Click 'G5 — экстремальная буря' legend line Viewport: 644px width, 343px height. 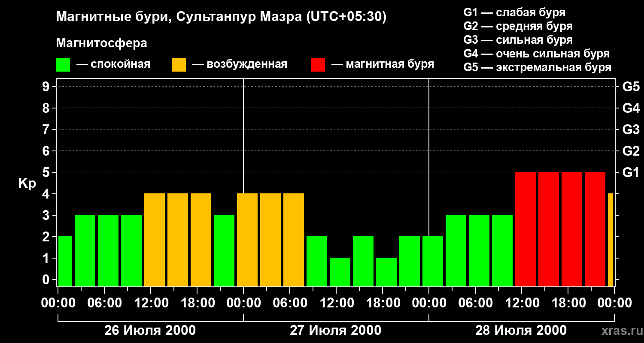coord(537,67)
